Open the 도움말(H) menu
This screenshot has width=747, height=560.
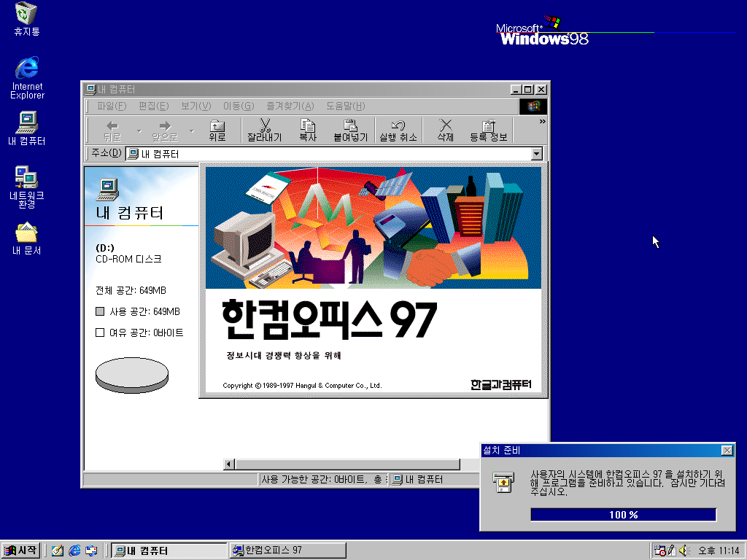[x=345, y=106]
